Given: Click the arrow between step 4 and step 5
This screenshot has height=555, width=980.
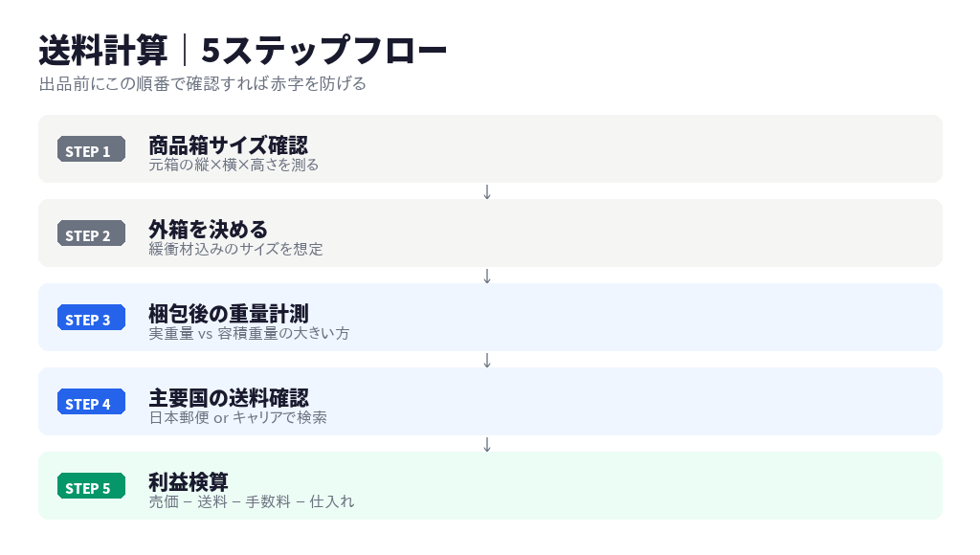Looking at the screenshot, I should click(487, 444).
